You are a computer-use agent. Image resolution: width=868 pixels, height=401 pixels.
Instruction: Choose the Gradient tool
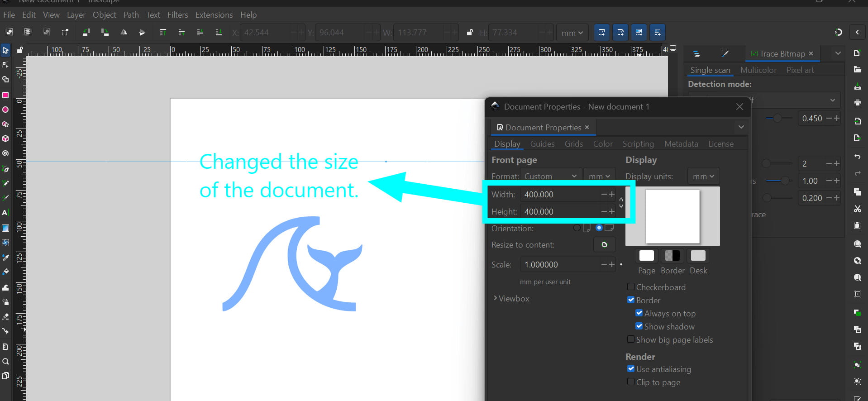click(5, 228)
